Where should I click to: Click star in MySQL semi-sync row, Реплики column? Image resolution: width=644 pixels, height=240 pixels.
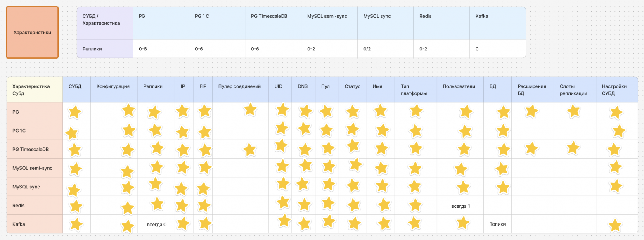156,167
